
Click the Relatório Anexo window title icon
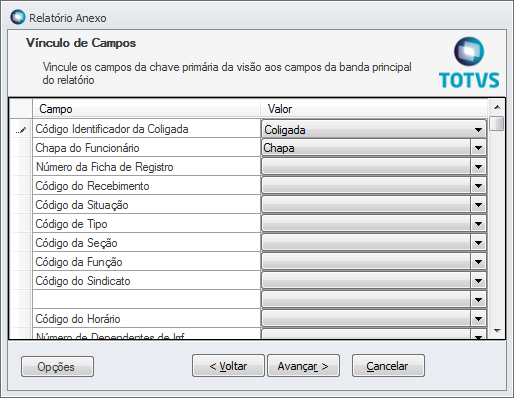18,18
